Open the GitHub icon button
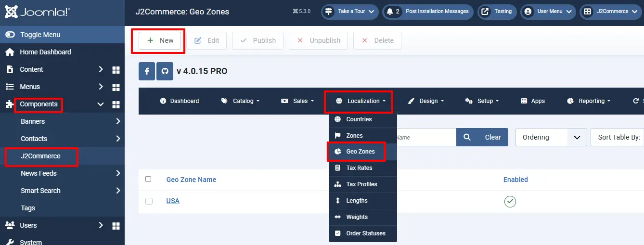The height and width of the screenshot is (245, 644). (x=165, y=71)
